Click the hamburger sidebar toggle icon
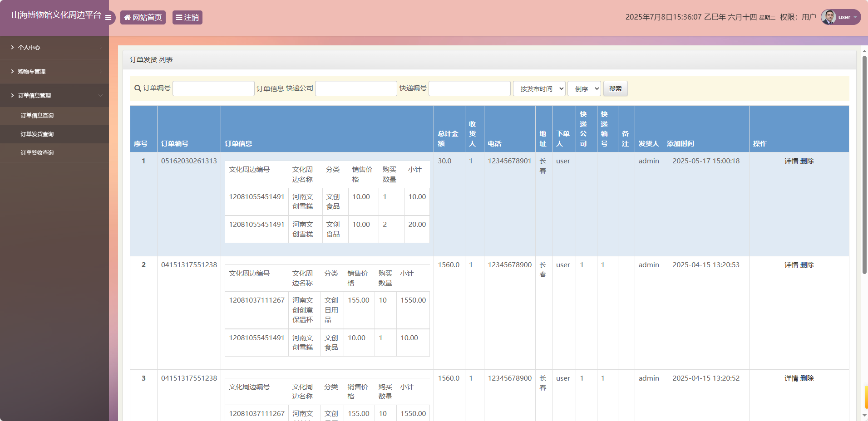Screen dimensions: 868x421 [x=108, y=18]
